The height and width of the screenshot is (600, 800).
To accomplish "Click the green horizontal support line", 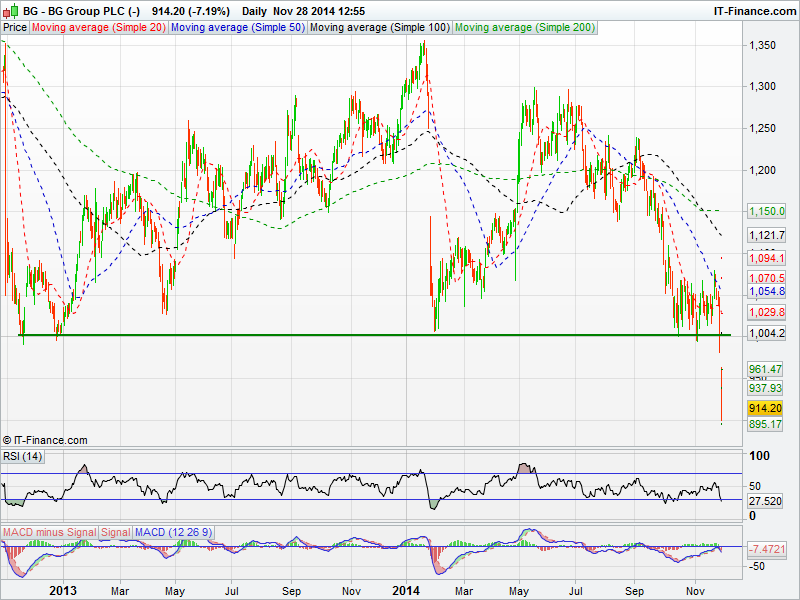I will 300,335.
